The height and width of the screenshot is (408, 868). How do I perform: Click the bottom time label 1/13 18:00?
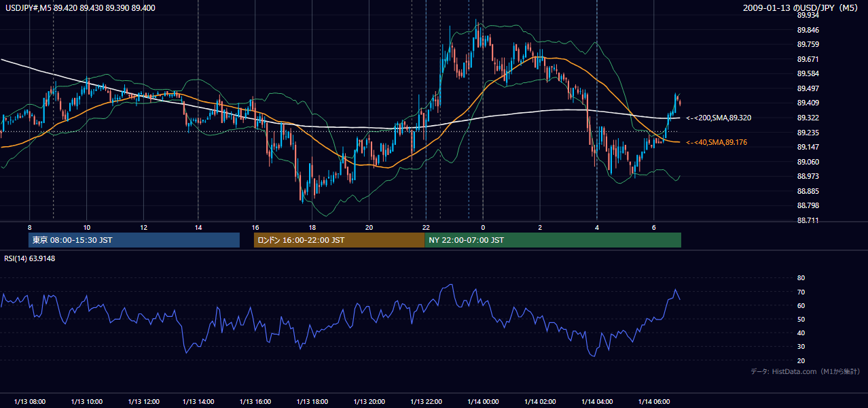pos(312,402)
